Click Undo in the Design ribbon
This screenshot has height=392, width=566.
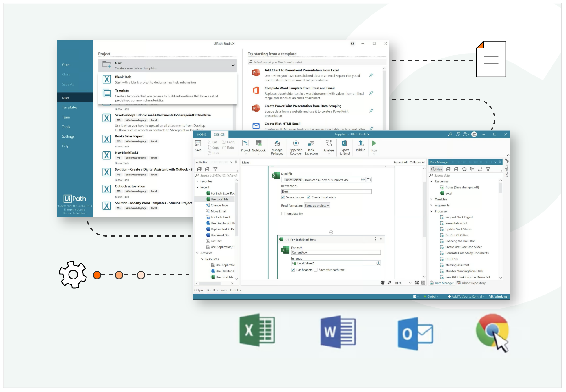(228, 142)
